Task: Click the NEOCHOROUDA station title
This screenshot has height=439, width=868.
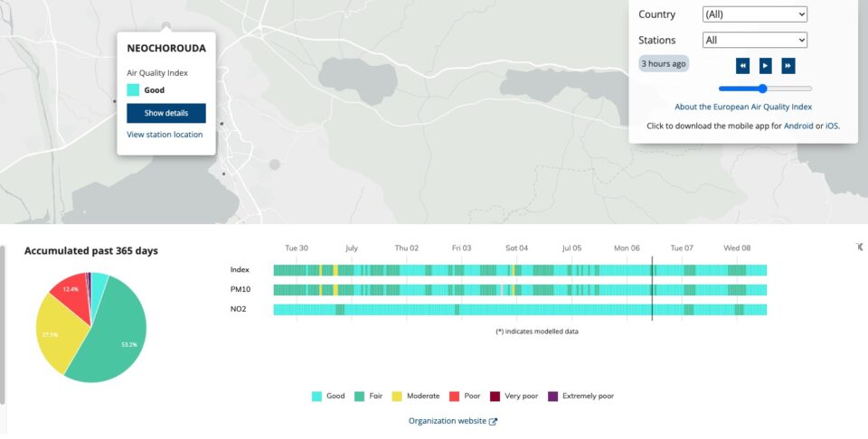Action: pyautogui.click(x=166, y=48)
